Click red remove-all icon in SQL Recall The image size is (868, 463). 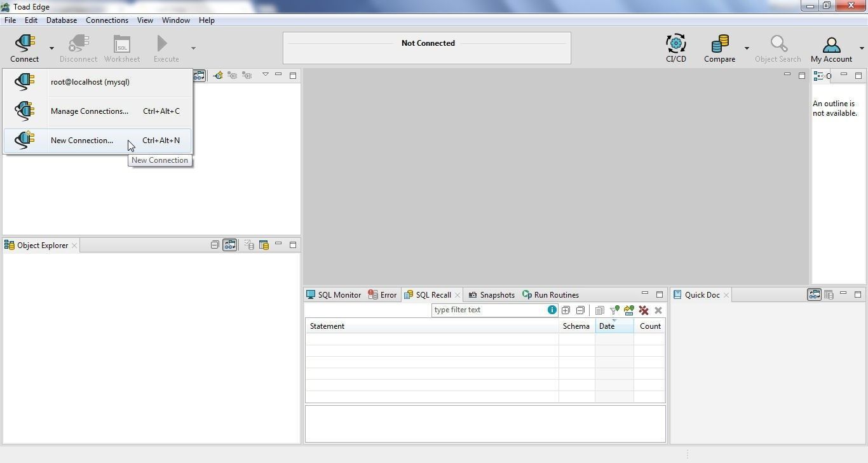(644, 310)
